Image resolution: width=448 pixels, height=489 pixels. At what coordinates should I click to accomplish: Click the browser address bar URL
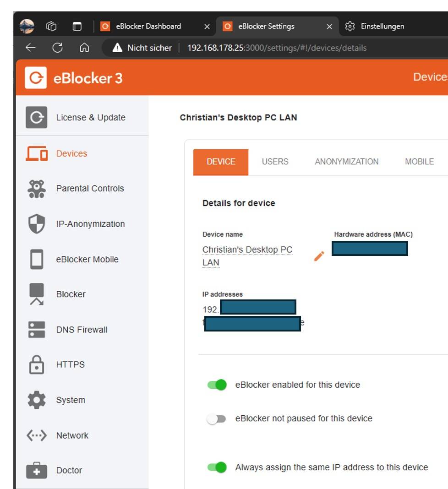tap(277, 48)
